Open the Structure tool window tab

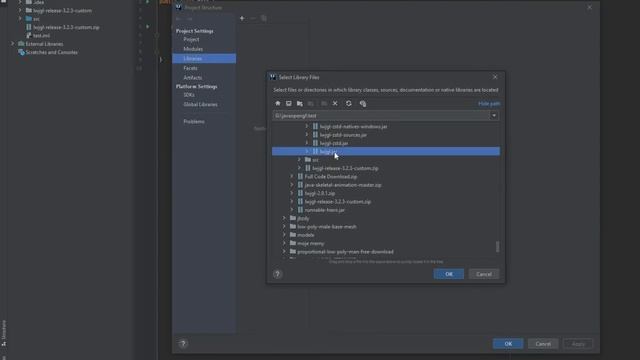click(x=4, y=333)
